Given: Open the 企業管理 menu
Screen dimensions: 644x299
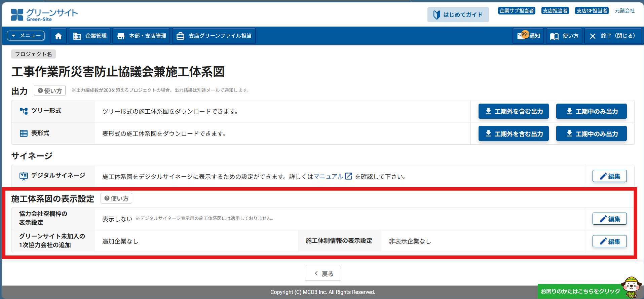Looking at the screenshot, I should click(90, 36).
